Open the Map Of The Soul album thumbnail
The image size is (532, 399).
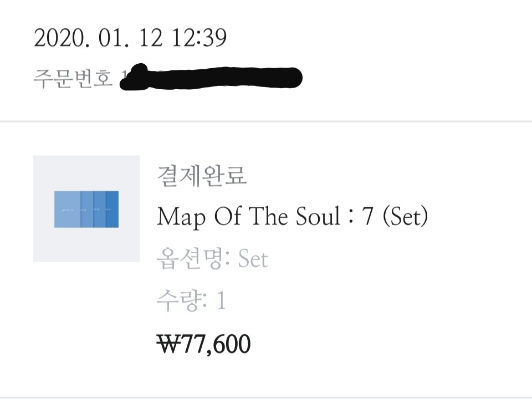pyautogui.click(x=86, y=208)
